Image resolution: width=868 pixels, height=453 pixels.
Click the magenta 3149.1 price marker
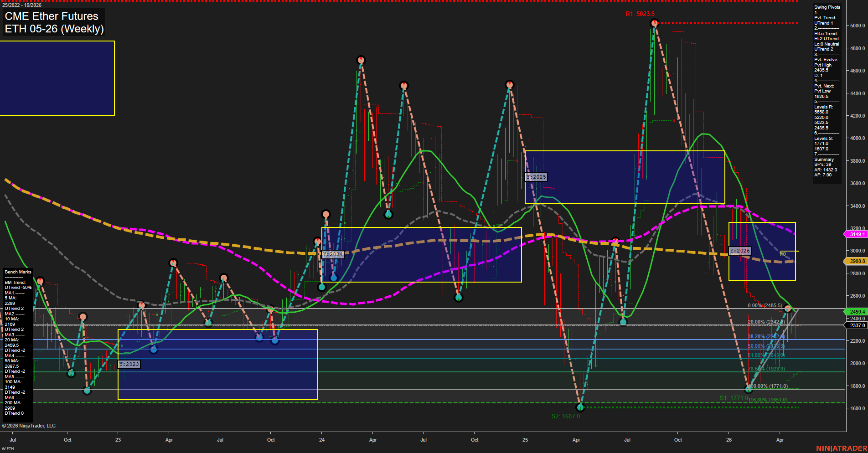point(856,234)
